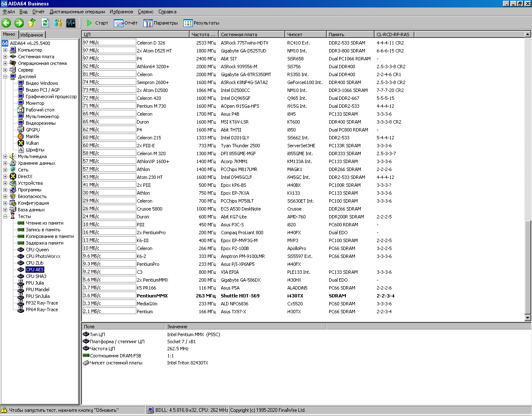The height and width of the screenshot is (416, 532).
Task: Expand the Сервер tree node
Action: tap(5, 70)
